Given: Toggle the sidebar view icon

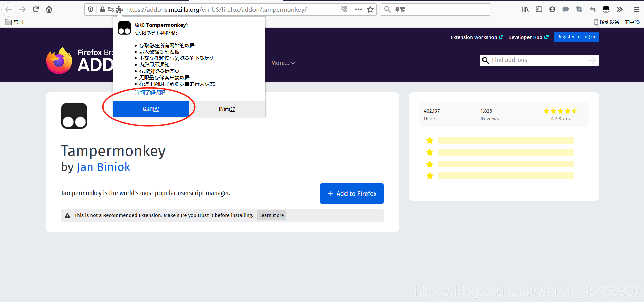Looking at the screenshot, I should pos(539,9).
